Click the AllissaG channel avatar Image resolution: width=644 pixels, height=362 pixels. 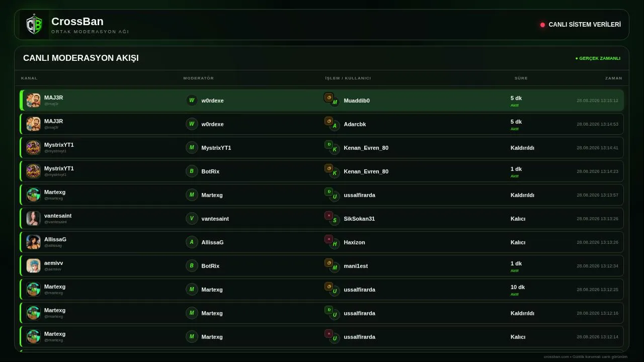pyautogui.click(x=33, y=242)
